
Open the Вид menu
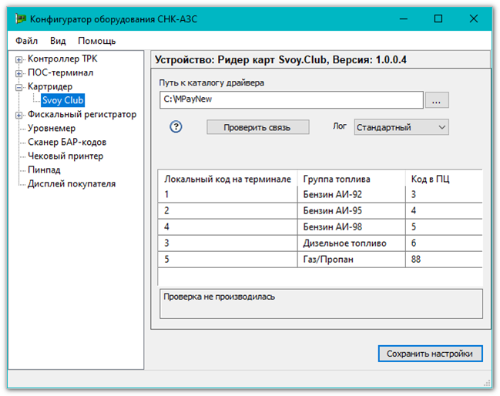tap(58, 41)
